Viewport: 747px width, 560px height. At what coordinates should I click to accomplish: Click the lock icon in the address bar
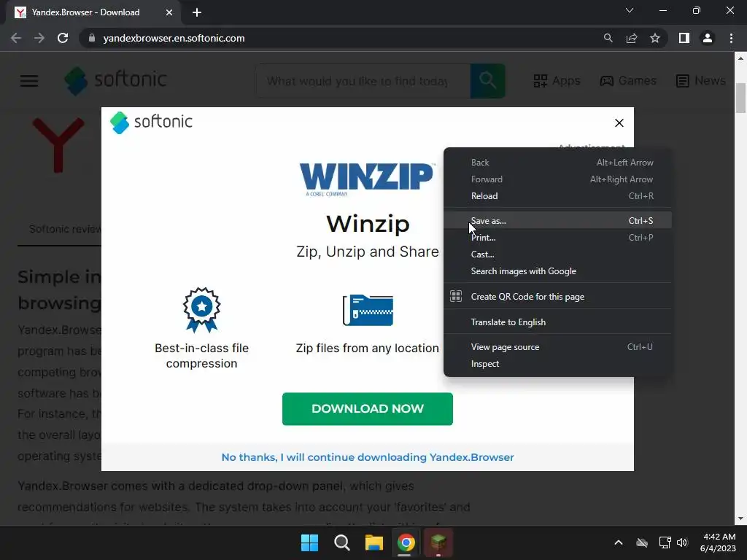click(x=92, y=38)
